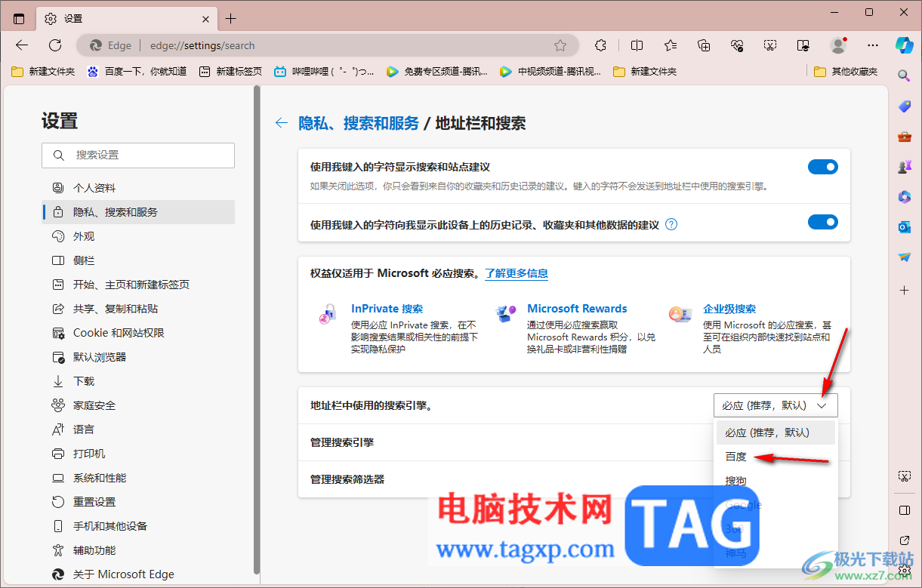Open 打印机 settings section

[138, 454]
